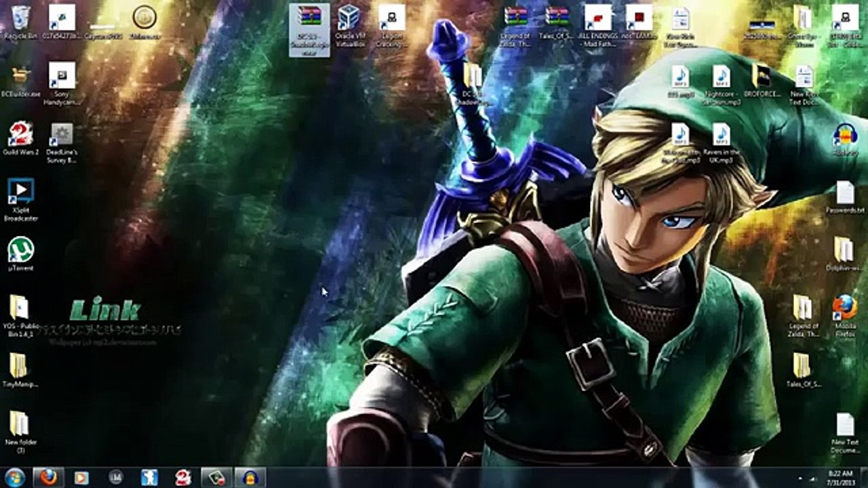Screen dimensions: 868x488
Task: Open the BROFORCE folder icon
Action: tap(762, 81)
